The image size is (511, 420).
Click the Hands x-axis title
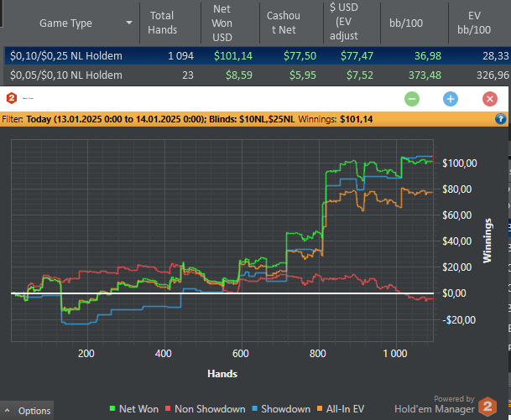tap(222, 374)
